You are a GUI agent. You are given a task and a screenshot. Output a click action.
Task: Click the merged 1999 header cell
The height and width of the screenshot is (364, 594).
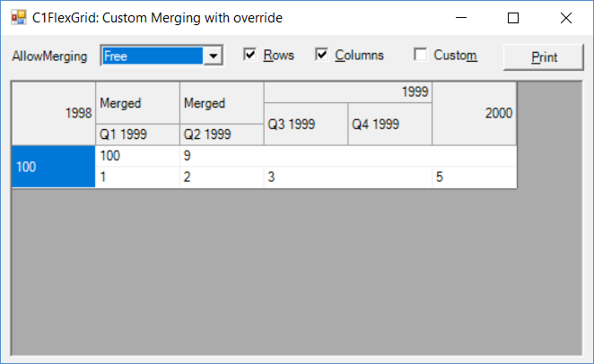coord(347,91)
